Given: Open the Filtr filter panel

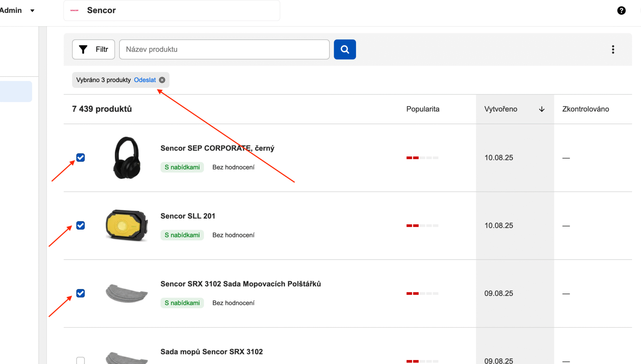Looking at the screenshot, I should coord(93,49).
